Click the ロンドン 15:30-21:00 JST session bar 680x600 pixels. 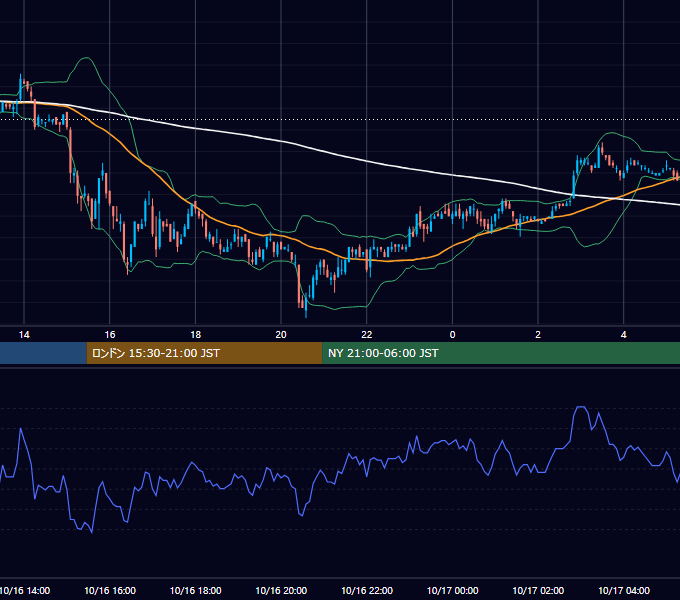[x=204, y=353]
